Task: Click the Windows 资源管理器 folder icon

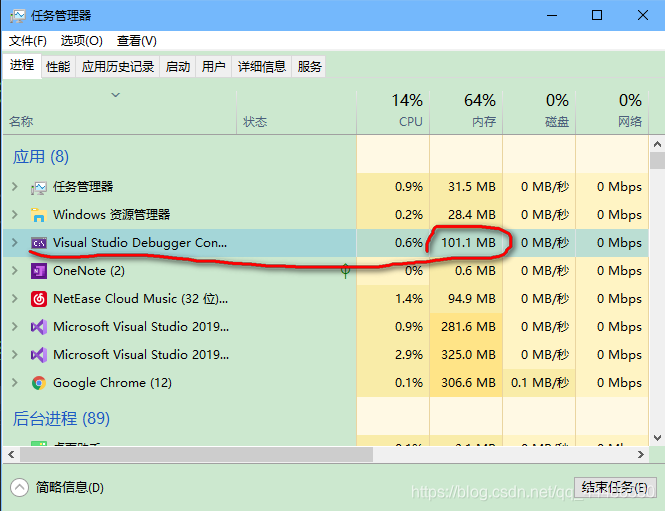Action: [39, 215]
